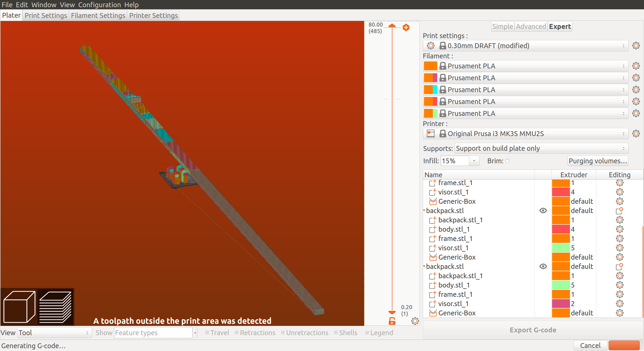644x351 pixels.
Task: Click the Export G-code button
Action: click(533, 330)
